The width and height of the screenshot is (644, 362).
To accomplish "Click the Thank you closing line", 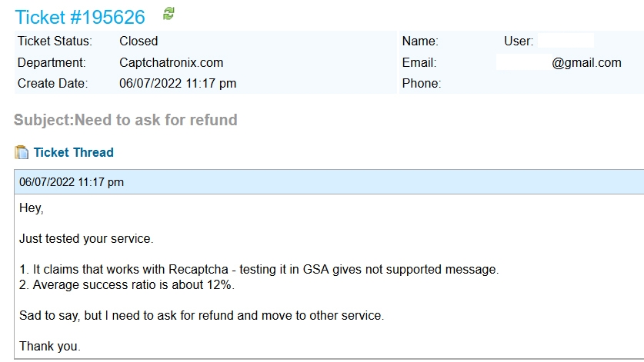I will [x=50, y=346].
